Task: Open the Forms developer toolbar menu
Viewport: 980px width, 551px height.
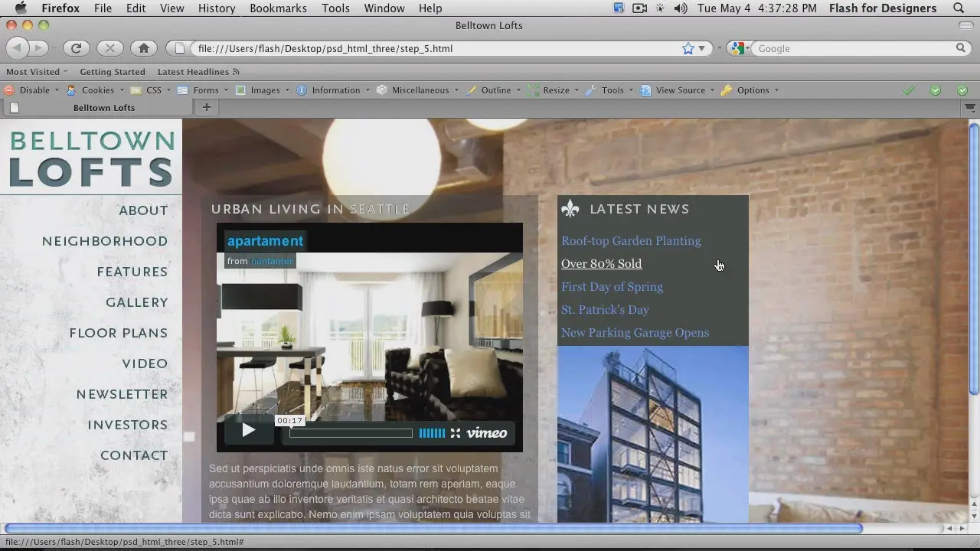Action: [203, 90]
